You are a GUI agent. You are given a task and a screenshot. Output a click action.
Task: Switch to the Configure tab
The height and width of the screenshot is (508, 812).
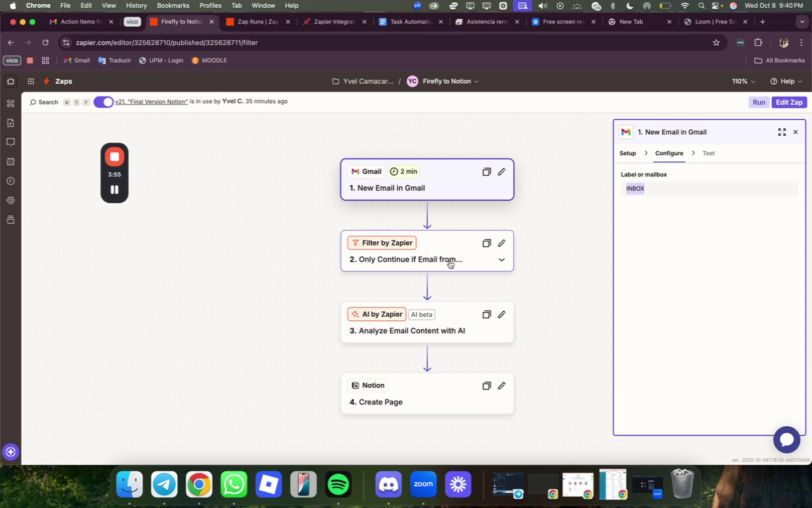(x=669, y=153)
